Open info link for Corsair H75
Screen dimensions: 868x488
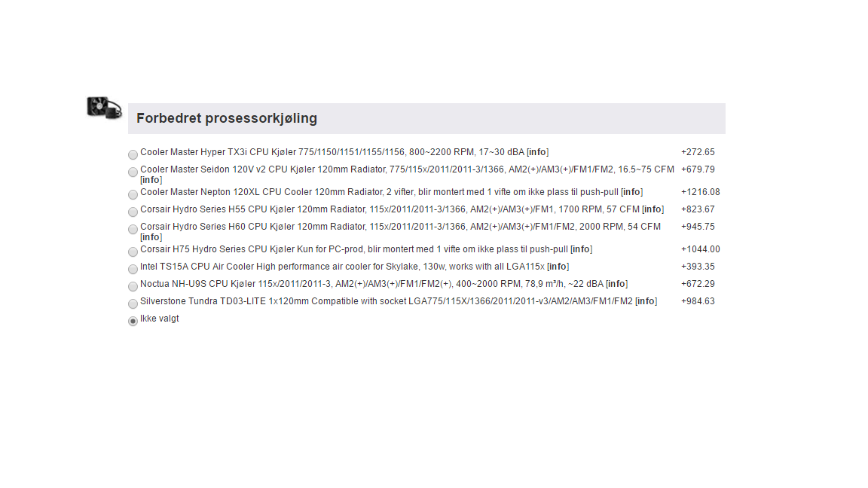[x=581, y=249]
